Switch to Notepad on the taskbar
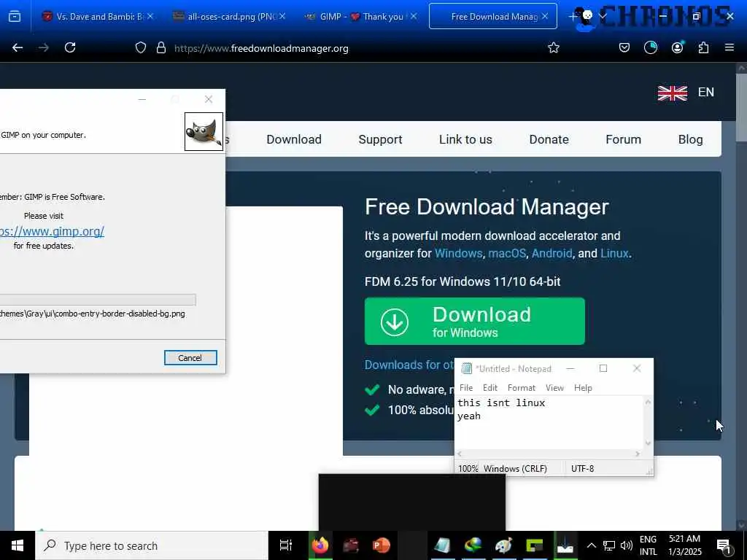Screen dimensions: 747x560 442,545
